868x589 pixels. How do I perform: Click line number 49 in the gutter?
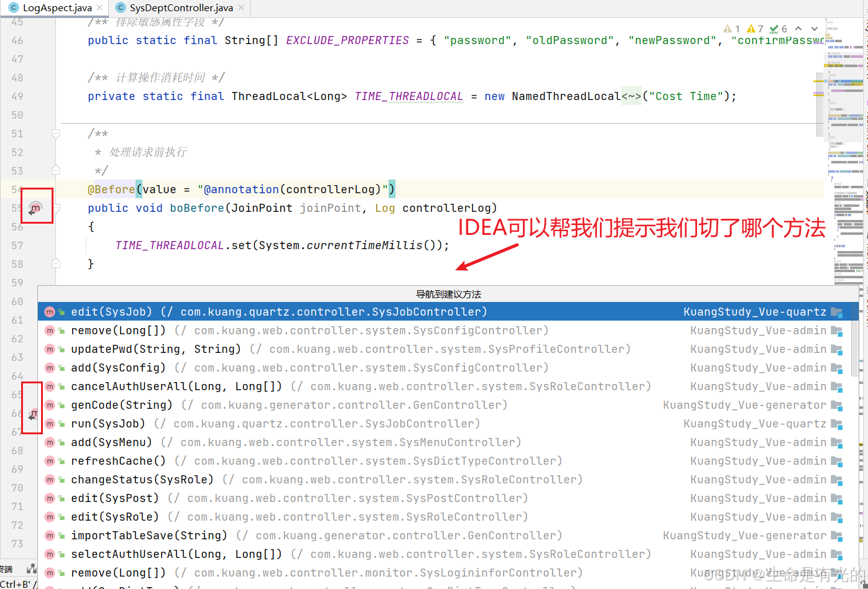coord(17,96)
